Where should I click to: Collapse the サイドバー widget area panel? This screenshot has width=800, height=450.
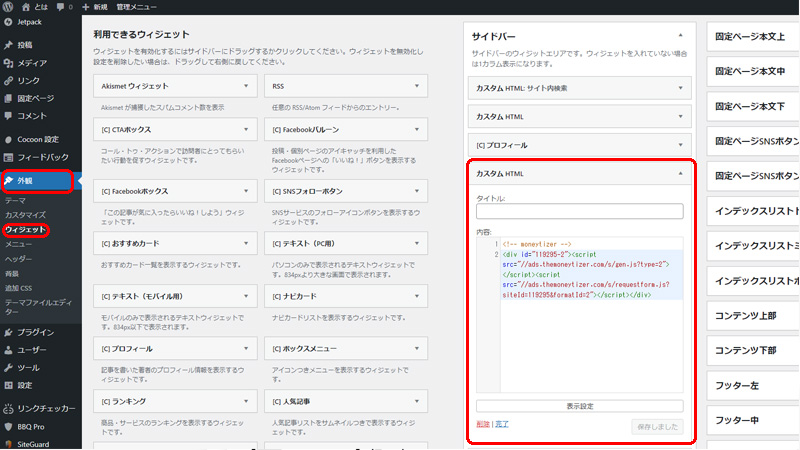(680, 36)
